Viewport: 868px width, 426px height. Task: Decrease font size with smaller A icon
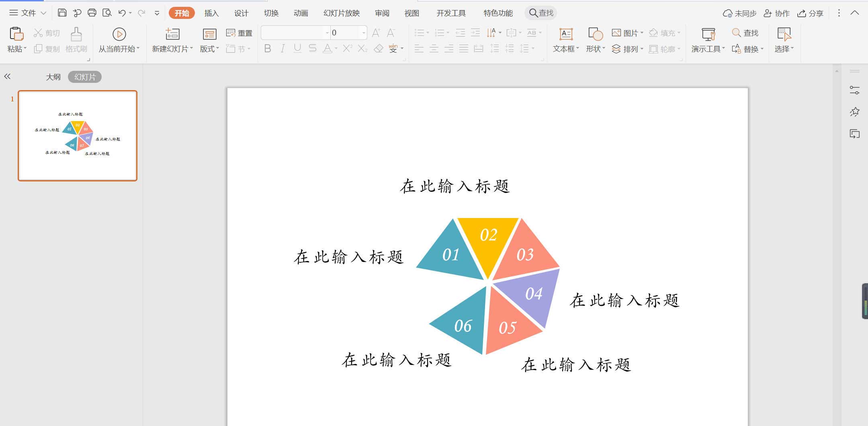point(391,33)
